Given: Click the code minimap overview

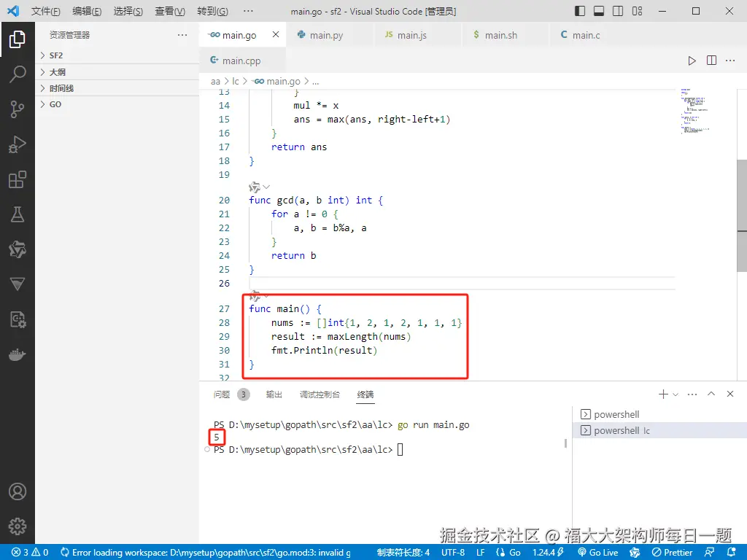Looking at the screenshot, I should click(x=695, y=111).
